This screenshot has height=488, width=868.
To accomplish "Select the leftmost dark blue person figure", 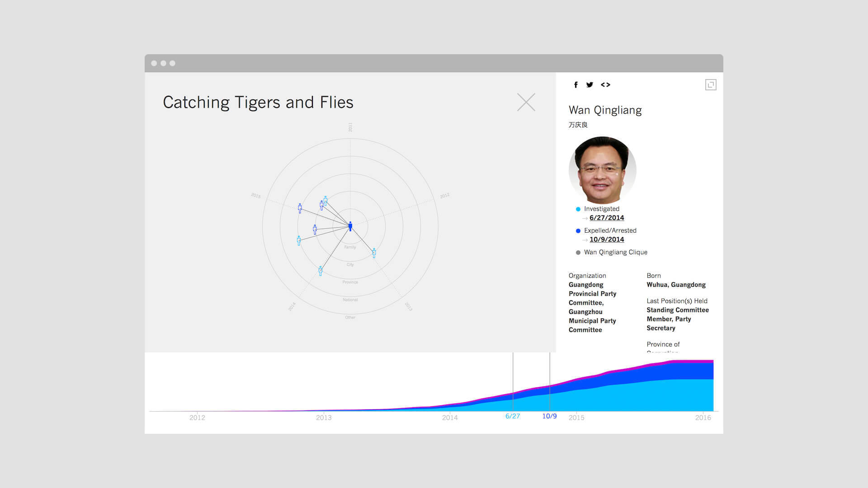I will 300,208.
